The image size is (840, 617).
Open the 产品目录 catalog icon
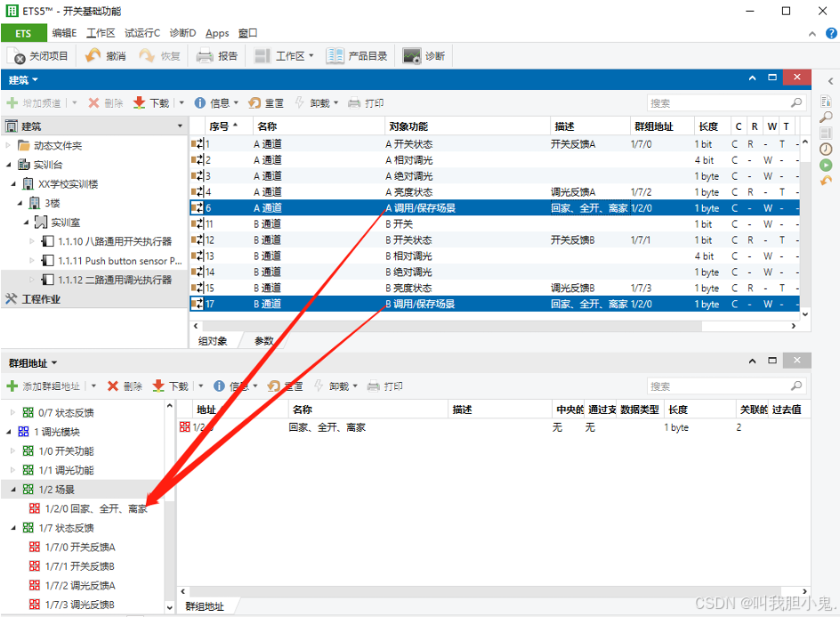335,56
